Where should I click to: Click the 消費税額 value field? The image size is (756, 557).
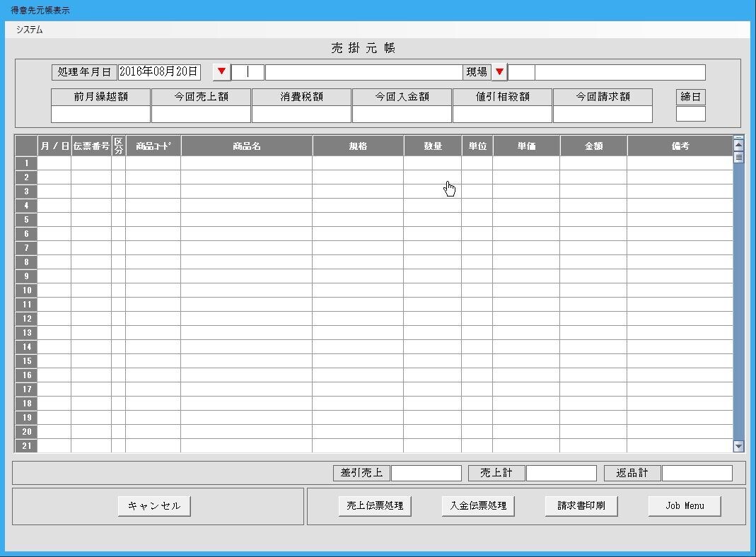click(x=301, y=115)
